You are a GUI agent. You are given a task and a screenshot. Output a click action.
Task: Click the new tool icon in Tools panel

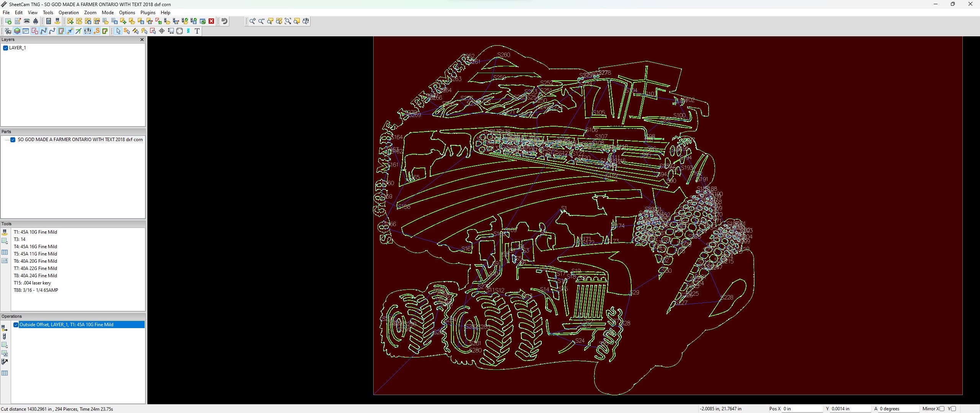(x=5, y=233)
